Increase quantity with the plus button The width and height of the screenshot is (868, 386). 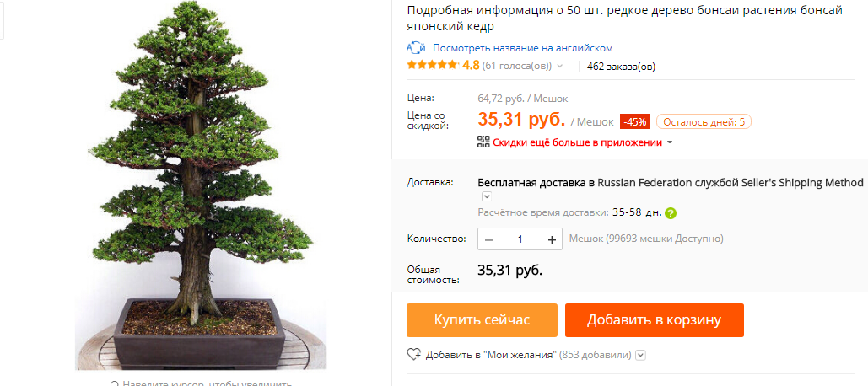[552, 239]
